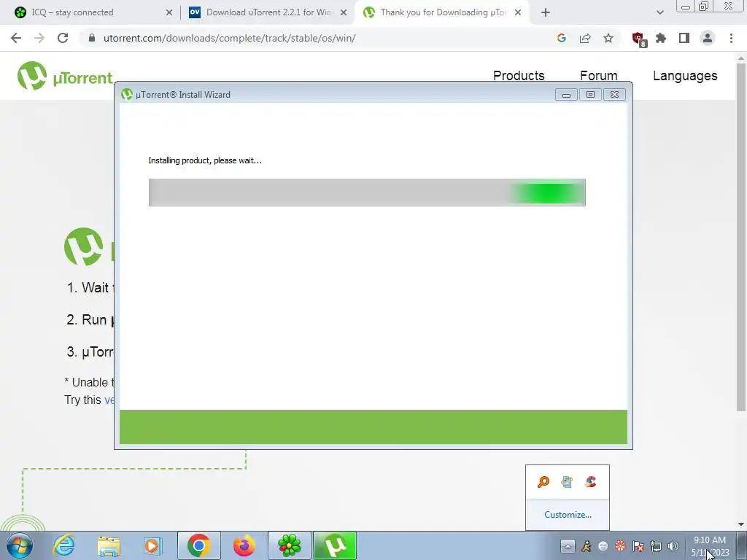Open the Forum link in site header
Viewport: 747px width, 560px height.
(x=599, y=76)
